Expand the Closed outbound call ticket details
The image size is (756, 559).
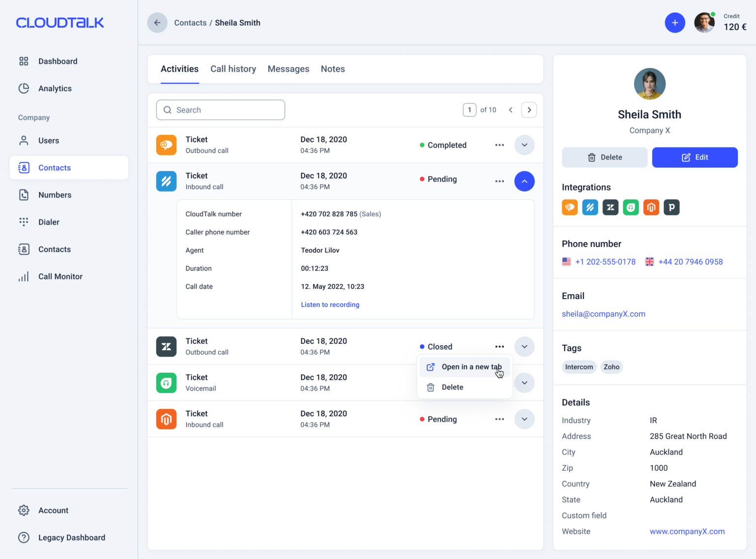click(524, 347)
